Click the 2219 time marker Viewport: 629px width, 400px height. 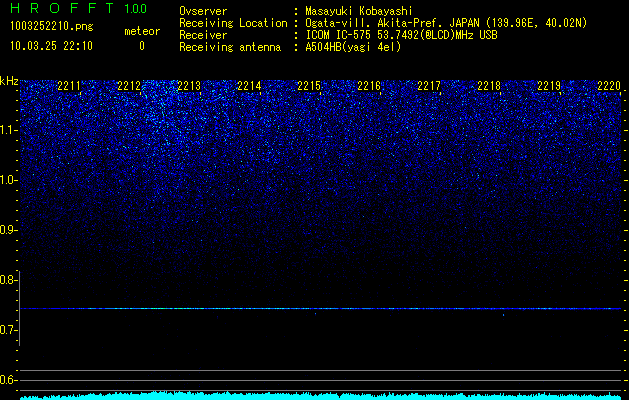click(549, 86)
